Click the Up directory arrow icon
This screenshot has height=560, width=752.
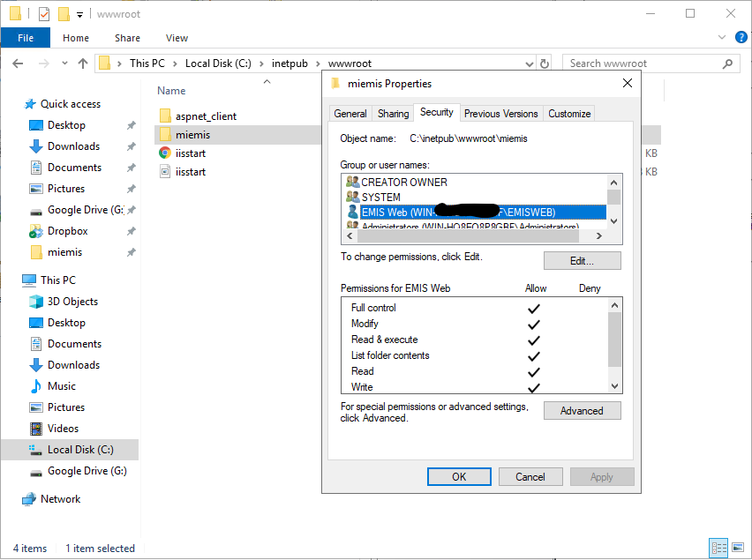[83, 63]
